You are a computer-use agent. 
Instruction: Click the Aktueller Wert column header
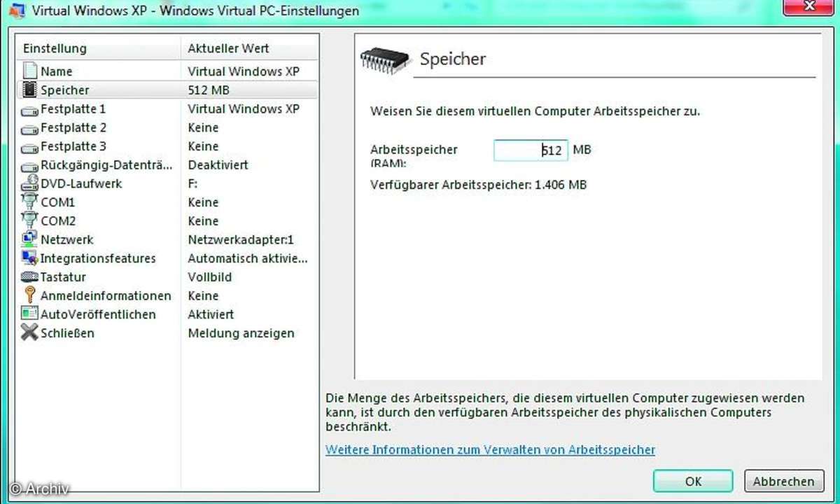click(x=249, y=49)
